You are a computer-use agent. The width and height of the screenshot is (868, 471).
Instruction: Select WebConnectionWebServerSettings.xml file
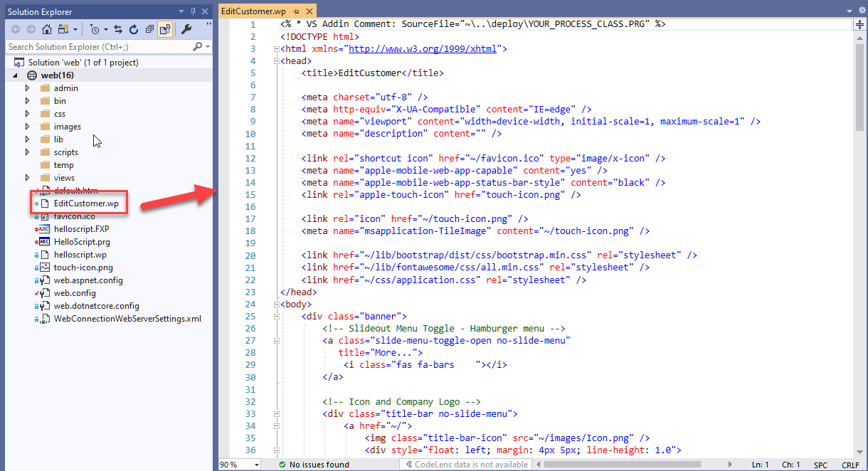pos(128,319)
